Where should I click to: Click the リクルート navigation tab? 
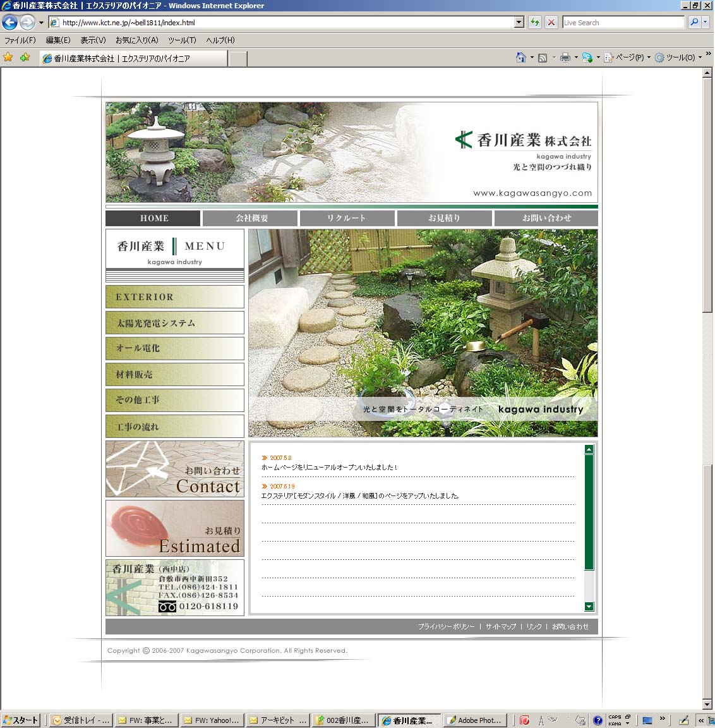click(x=347, y=218)
